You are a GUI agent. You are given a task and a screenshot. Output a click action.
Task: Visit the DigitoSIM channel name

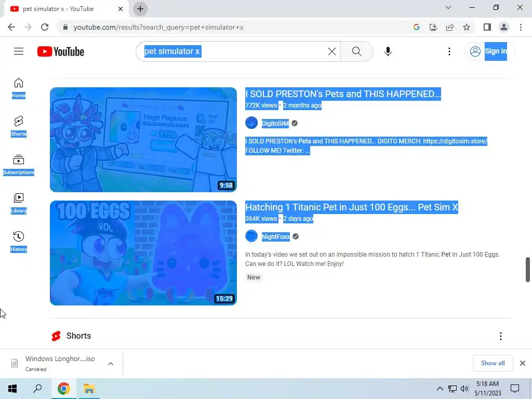[x=275, y=123]
